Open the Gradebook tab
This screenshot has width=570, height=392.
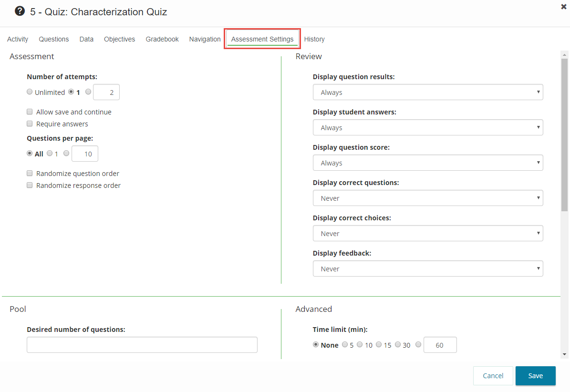162,39
